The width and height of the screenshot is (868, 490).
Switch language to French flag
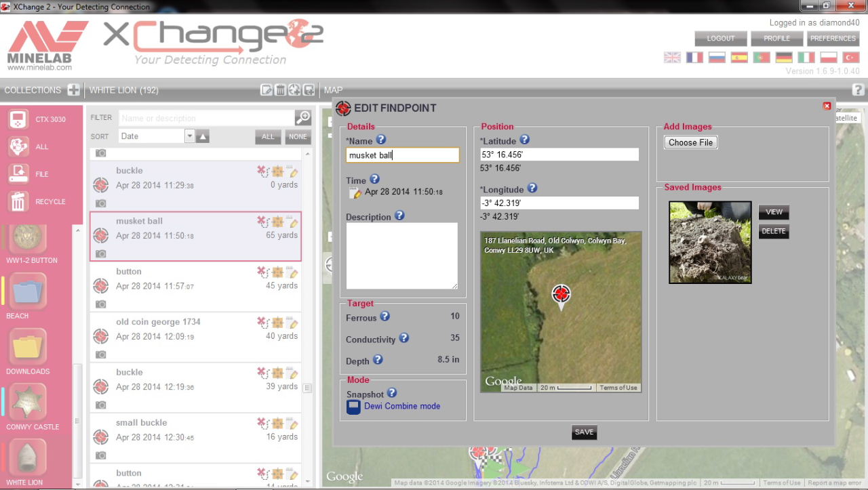(x=694, y=58)
